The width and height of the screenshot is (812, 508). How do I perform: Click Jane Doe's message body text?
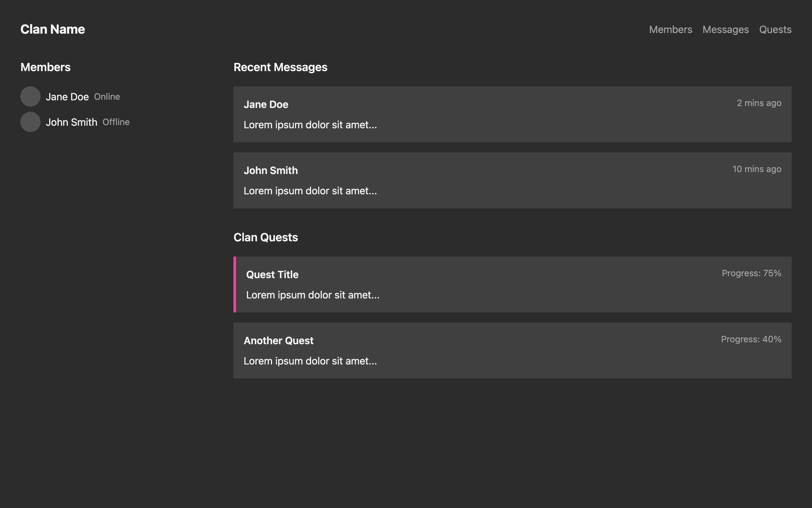(310, 125)
